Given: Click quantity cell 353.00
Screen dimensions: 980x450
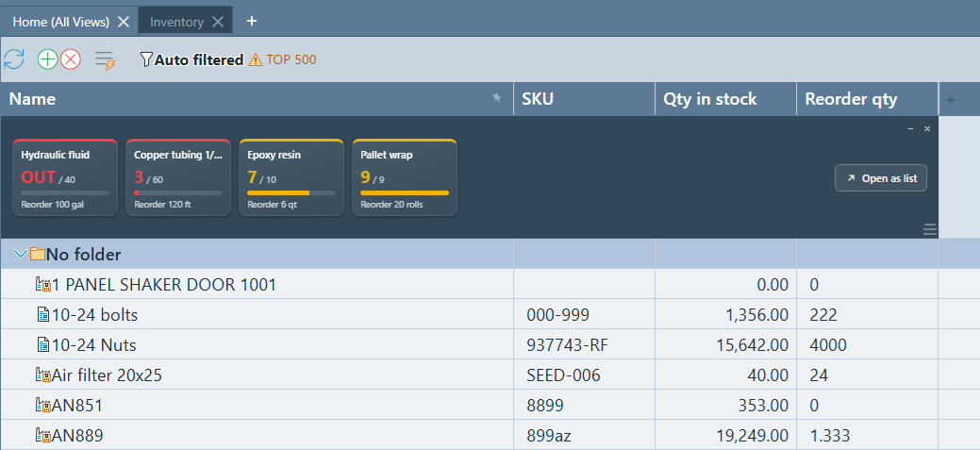Looking at the screenshot, I should [x=725, y=405].
